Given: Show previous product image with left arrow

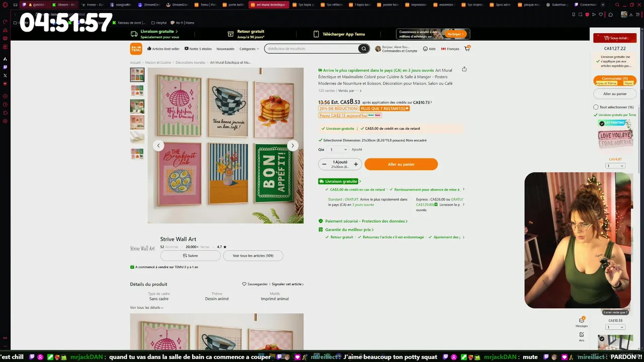Looking at the screenshot, I should click(x=158, y=146).
